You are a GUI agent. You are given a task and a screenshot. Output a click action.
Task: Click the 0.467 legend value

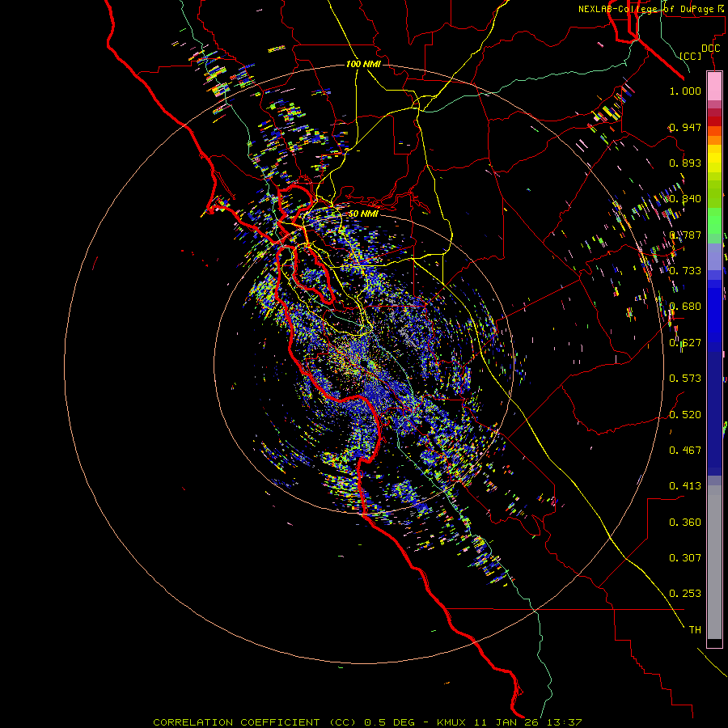685,451
